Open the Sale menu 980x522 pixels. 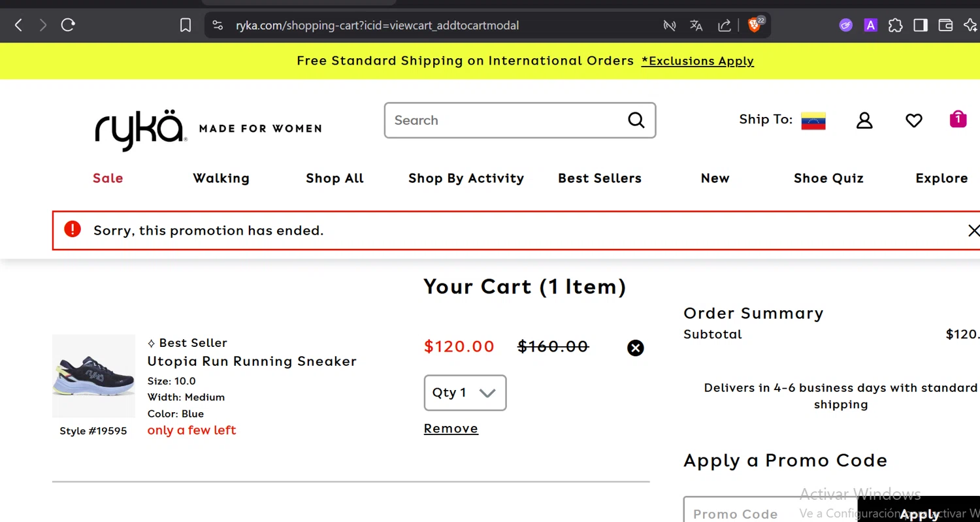108,178
